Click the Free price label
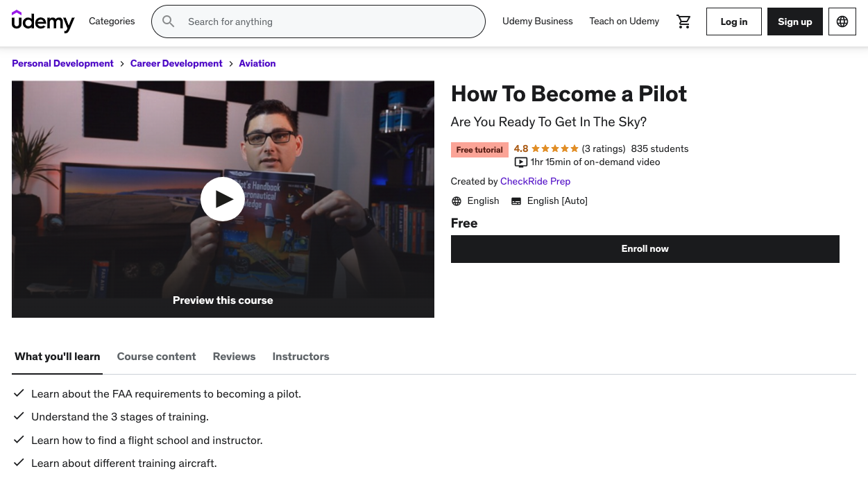This screenshot has width=868, height=478. [464, 223]
